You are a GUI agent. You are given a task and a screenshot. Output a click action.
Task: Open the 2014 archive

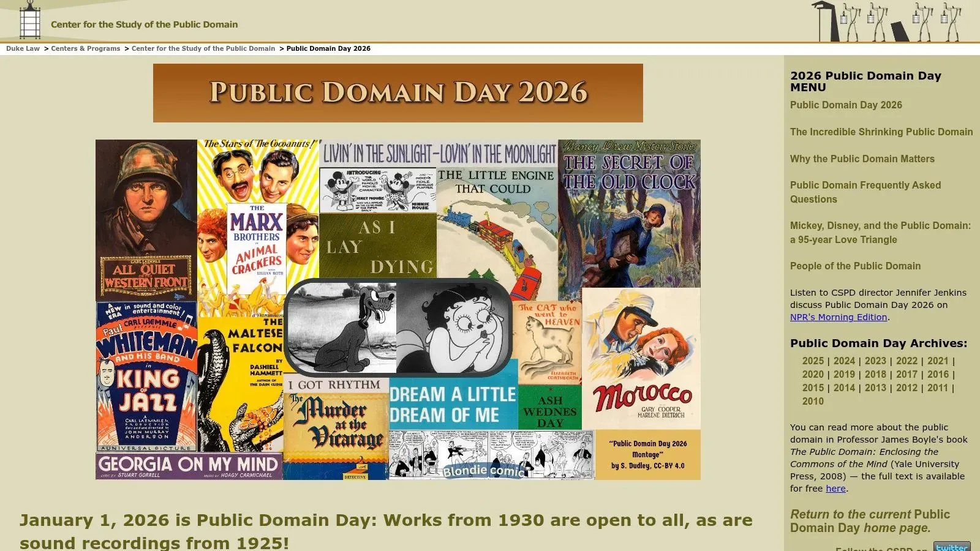844,388
